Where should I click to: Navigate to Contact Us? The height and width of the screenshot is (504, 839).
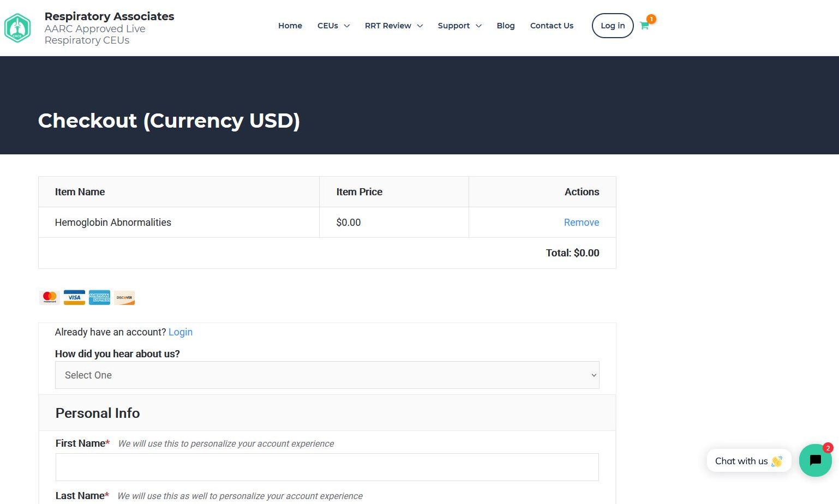(x=552, y=26)
